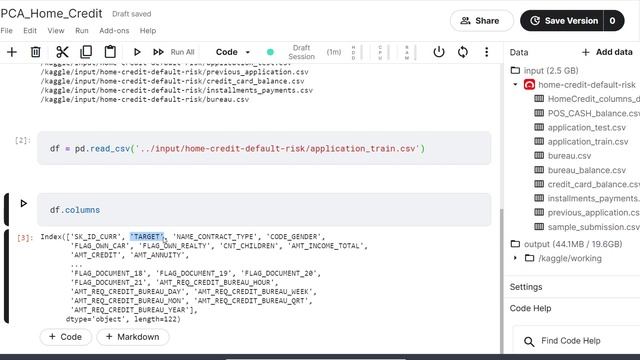The width and height of the screenshot is (640, 360).
Task: Open sample_submission.csv in Data panel
Action: coord(588,227)
